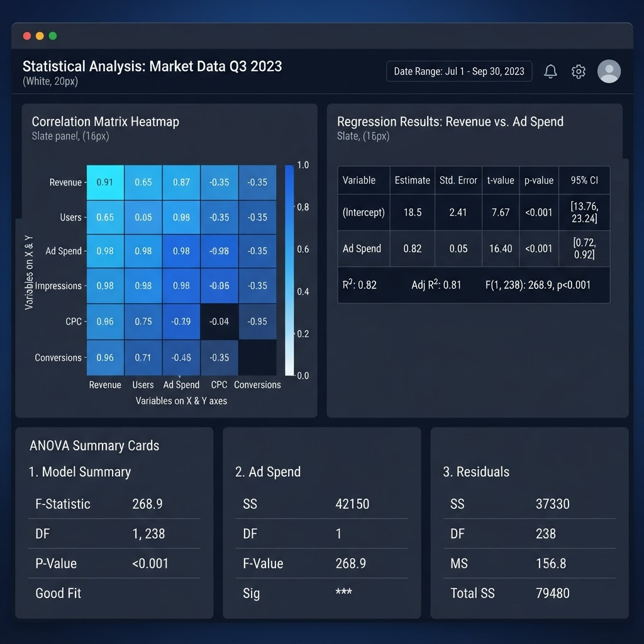
Task: Close the window with the red button
Action: point(27,36)
